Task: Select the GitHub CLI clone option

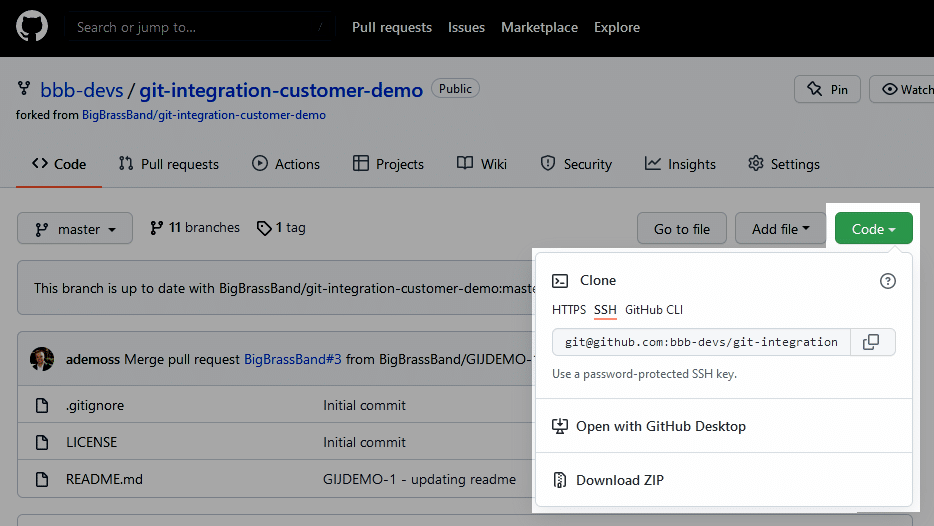Action: pyautogui.click(x=654, y=310)
